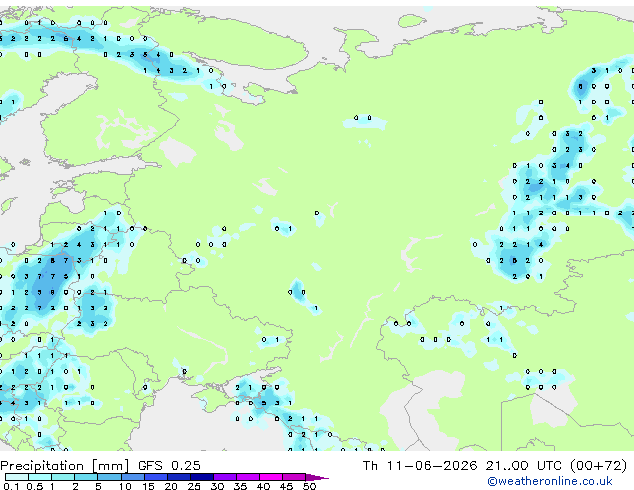Screen dimensions: 634x490
Task: Click the legend swatch between 0.5 and 1
Action: (40, 477)
